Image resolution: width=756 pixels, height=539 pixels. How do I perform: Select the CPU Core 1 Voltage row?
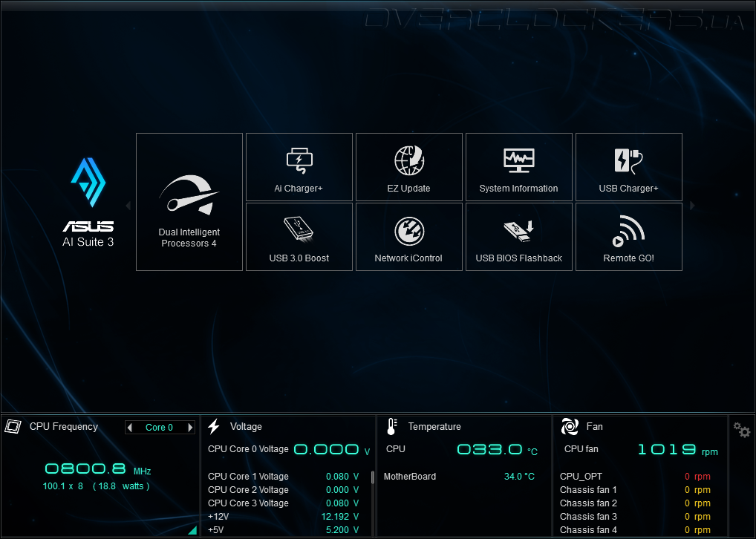coord(284,477)
